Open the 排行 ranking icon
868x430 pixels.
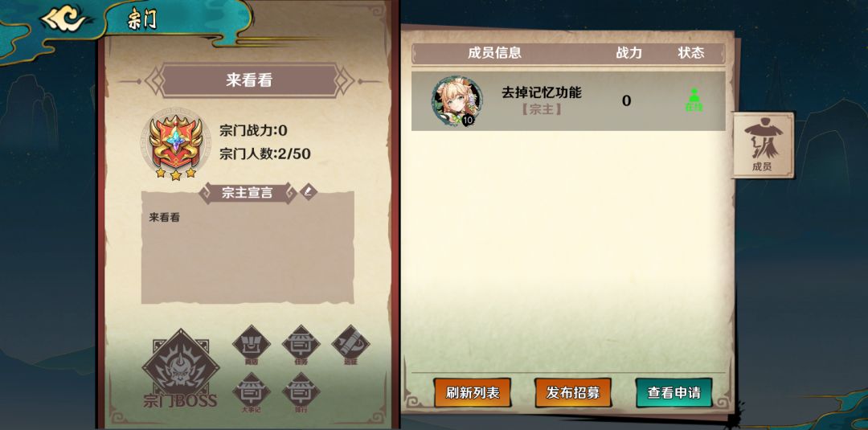tap(301, 393)
